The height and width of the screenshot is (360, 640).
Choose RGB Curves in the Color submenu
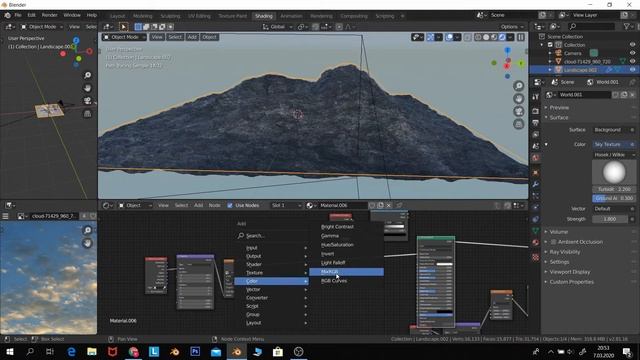click(x=334, y=281)
